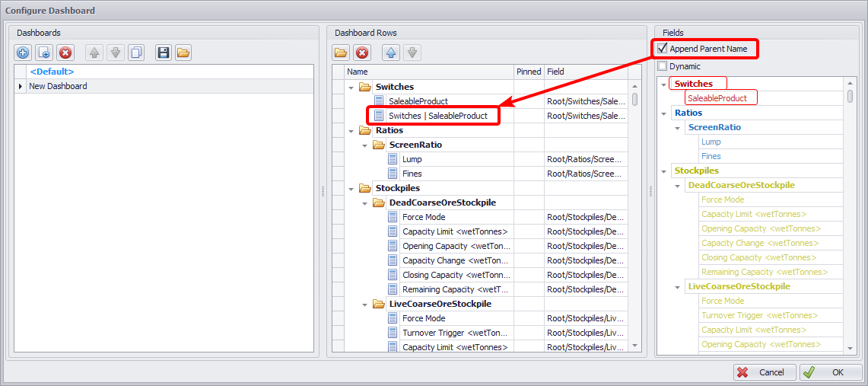Screen dimensions: 868x386
Task: Click field icon beside Lump row
Action: (393, 159)
